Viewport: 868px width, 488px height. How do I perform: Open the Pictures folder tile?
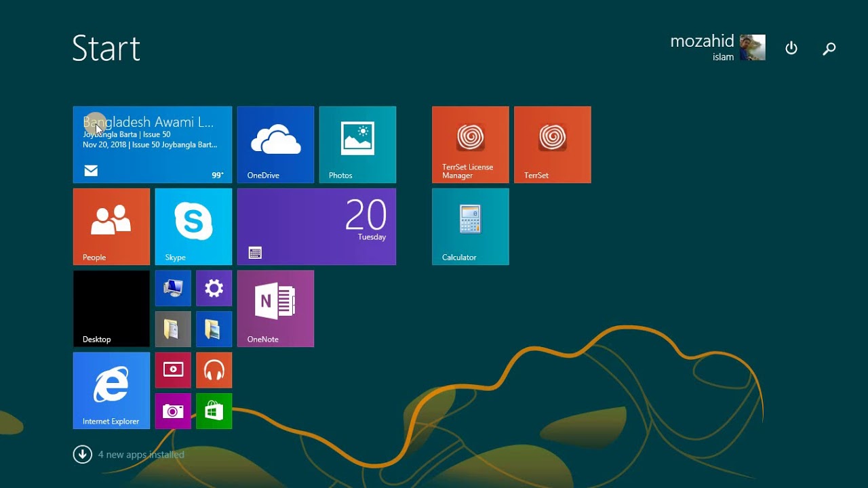coord(214,329)
